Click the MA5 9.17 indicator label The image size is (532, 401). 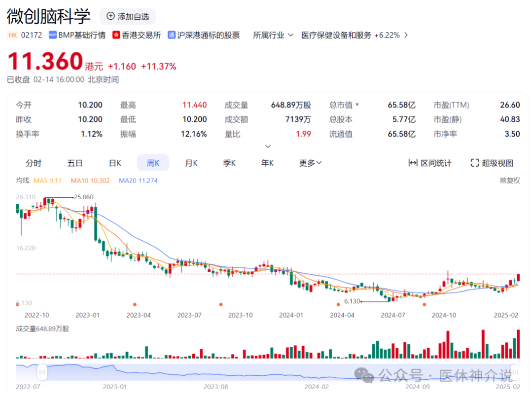[x=48, y=181]
